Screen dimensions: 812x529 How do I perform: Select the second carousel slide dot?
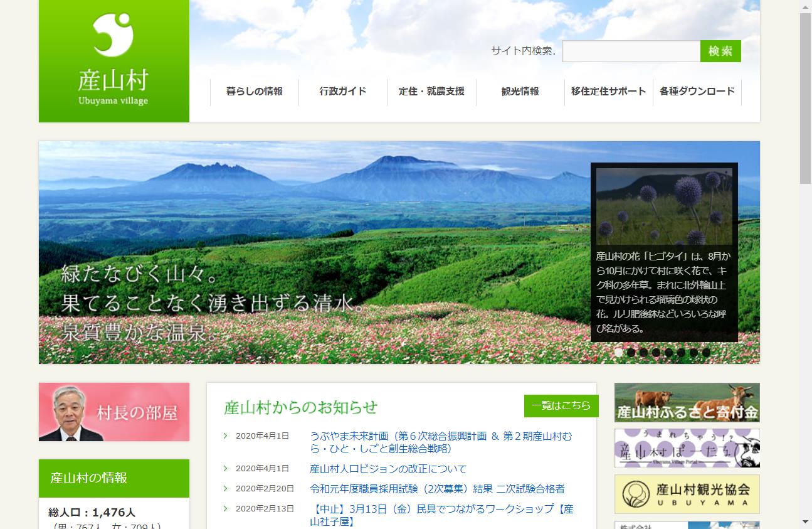coord(630,353)
